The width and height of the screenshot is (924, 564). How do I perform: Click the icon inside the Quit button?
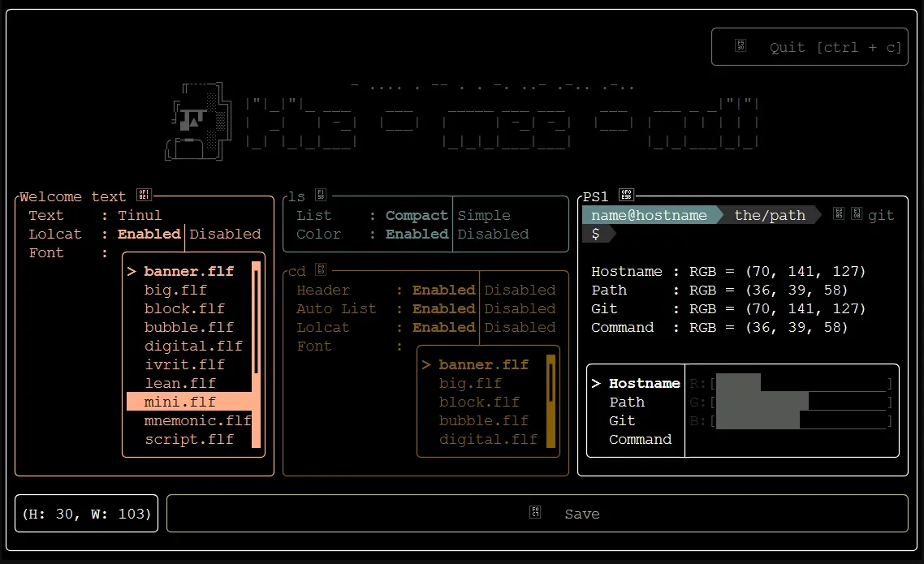(x=740, y=46)
